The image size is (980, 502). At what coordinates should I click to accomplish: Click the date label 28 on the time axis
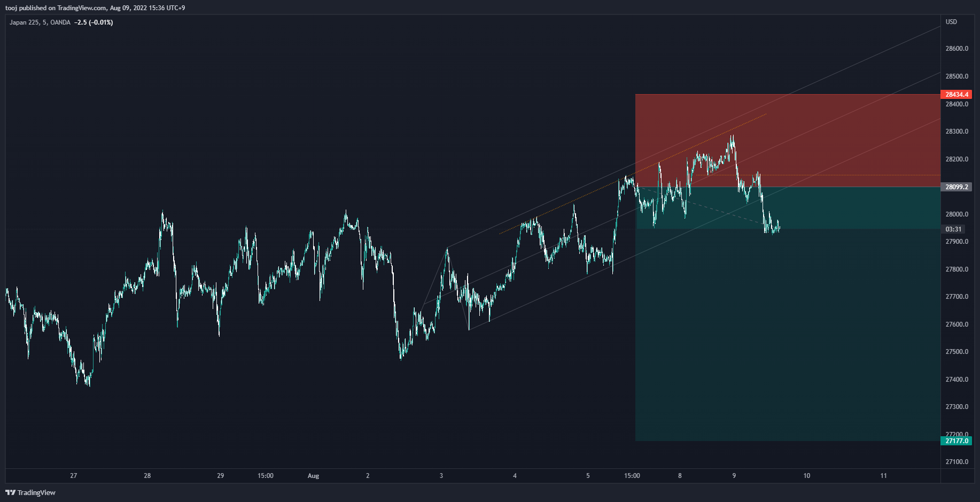tap(147, 476)
